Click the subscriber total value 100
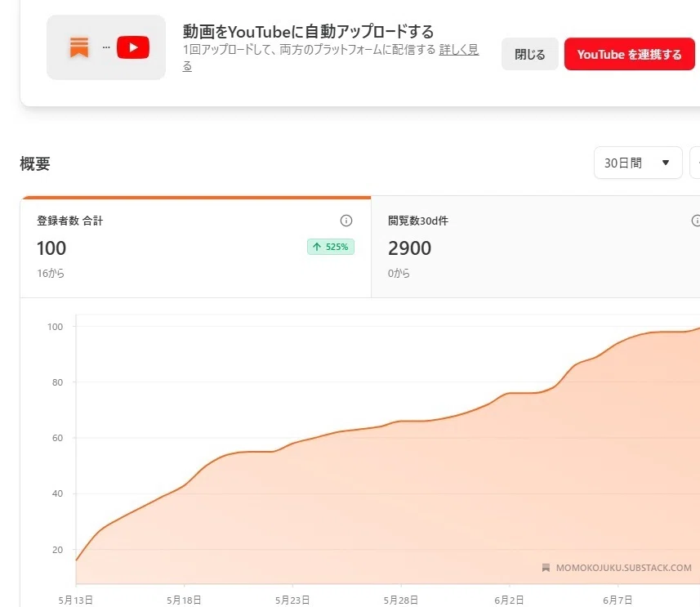 [51, 248]
